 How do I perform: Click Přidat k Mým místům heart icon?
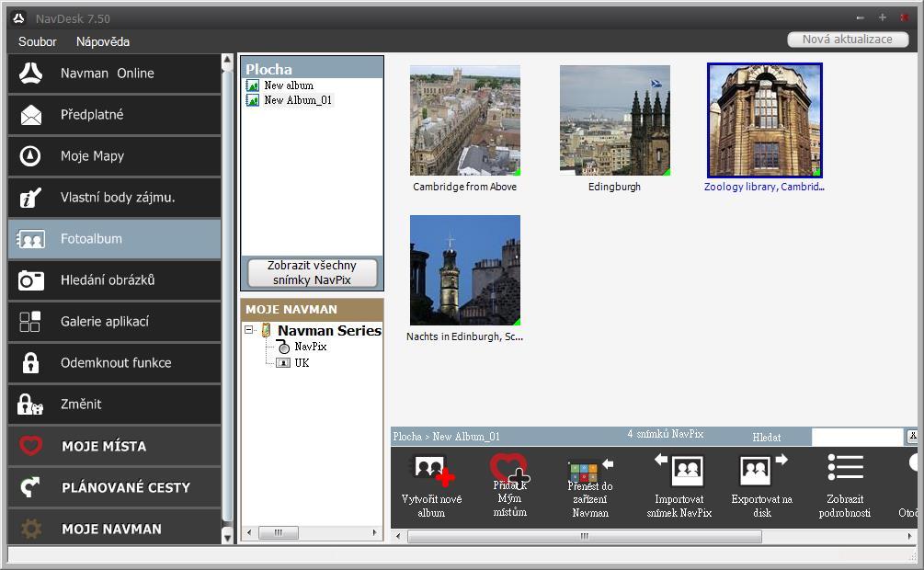[509, 469]
